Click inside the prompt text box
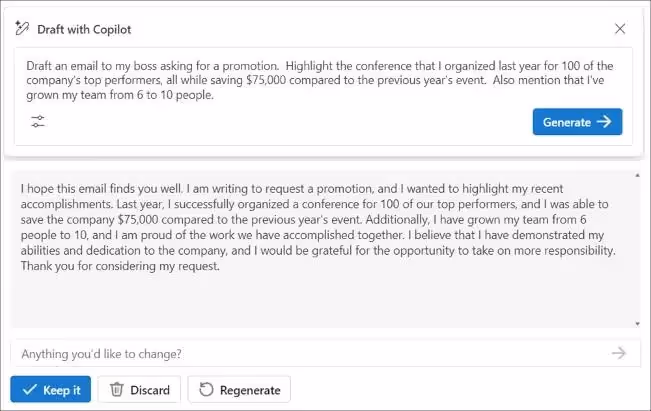Viewport: 651px width, 411px height. (323, 80)
